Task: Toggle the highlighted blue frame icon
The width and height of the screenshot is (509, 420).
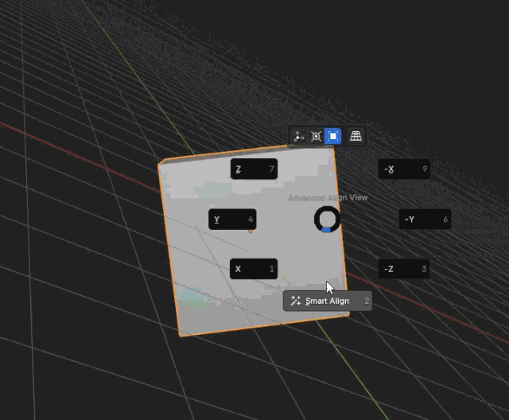Action: (x=332, y=136)
